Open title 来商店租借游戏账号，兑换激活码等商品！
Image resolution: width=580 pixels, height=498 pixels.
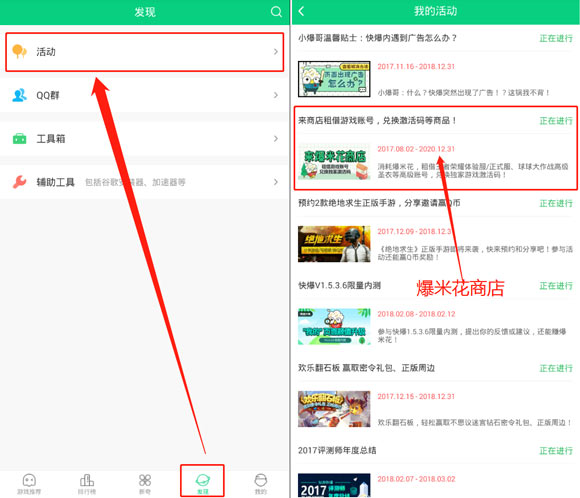point(378,120)
